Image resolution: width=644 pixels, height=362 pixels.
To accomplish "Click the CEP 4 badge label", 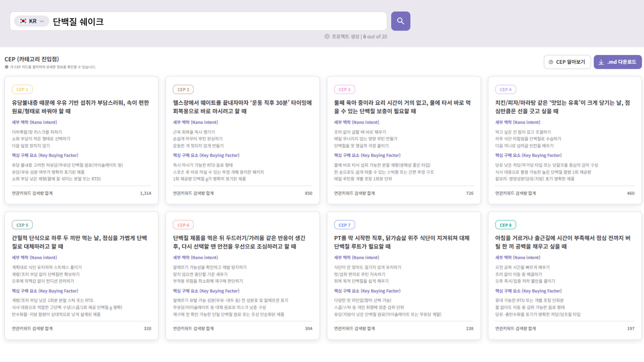I will 506,90.
